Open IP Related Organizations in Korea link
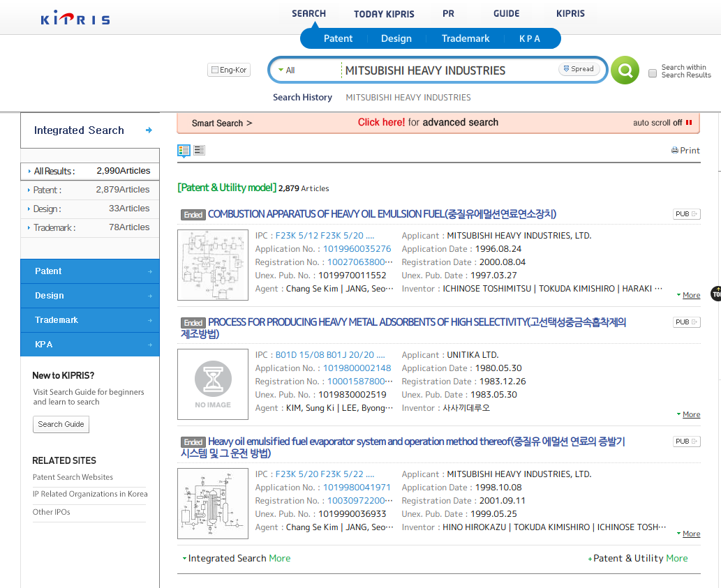The width and height of the screenshot is (721, 588). point(90,494)
